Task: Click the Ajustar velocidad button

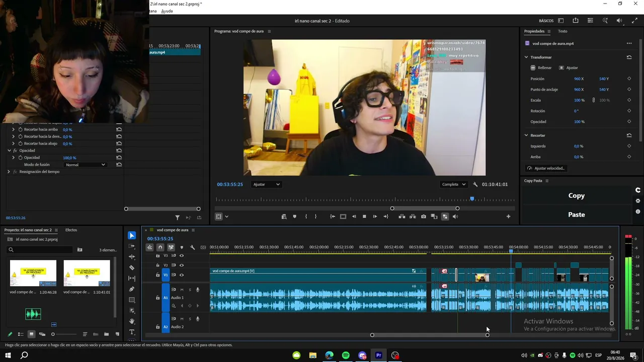Action: 546,168
